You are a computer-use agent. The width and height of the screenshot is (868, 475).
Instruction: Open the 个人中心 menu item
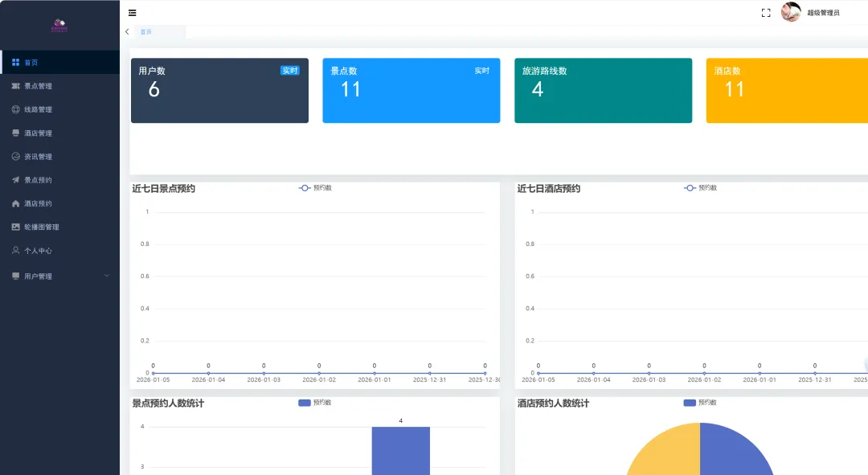point(59,251)
